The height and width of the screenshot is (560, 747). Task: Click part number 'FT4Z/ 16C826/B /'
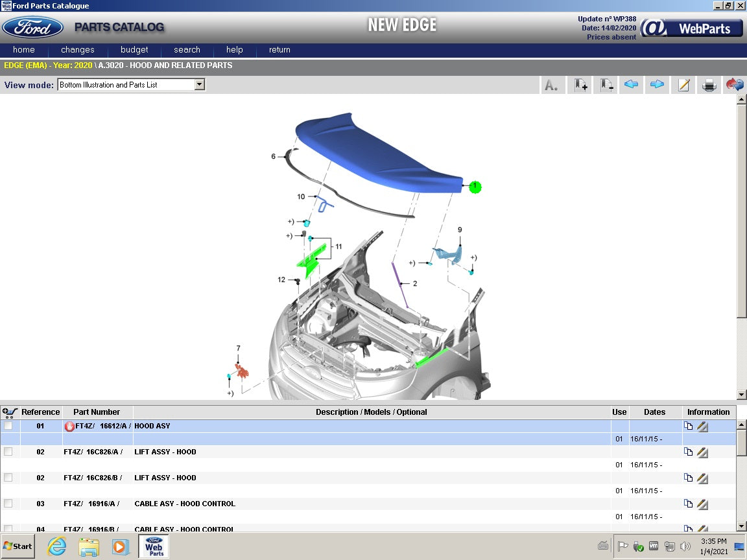93,478
